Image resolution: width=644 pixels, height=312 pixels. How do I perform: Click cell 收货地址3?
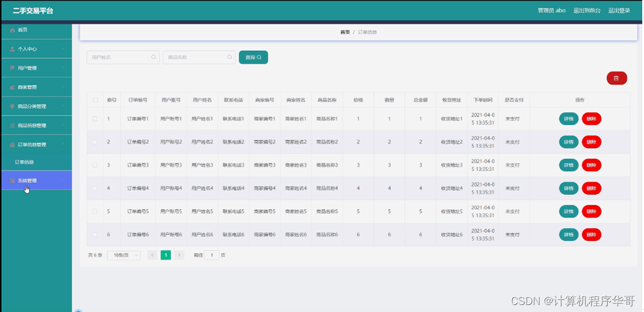coord(452,165)
